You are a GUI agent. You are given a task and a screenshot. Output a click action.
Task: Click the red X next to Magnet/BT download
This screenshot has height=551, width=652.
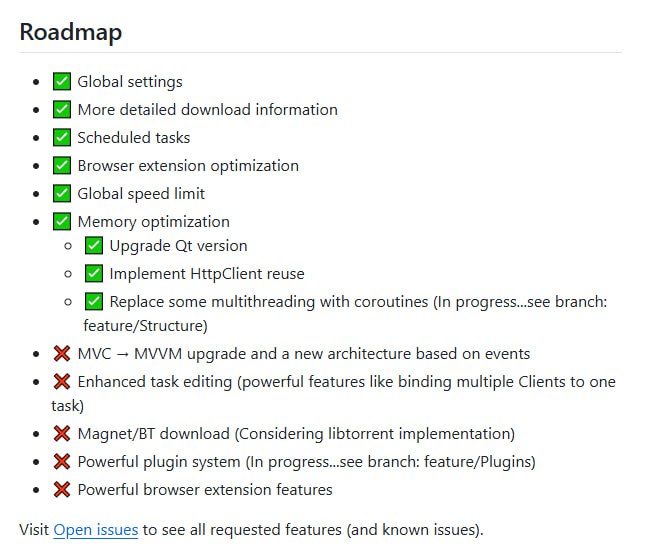(x=61, y=434)
